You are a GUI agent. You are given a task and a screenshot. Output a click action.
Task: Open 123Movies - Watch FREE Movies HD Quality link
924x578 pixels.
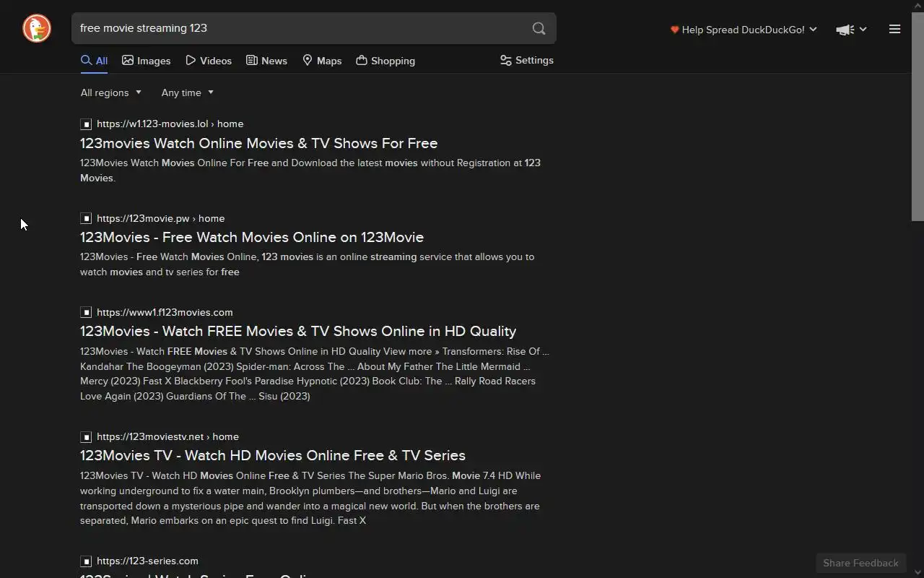coord(298,331)
